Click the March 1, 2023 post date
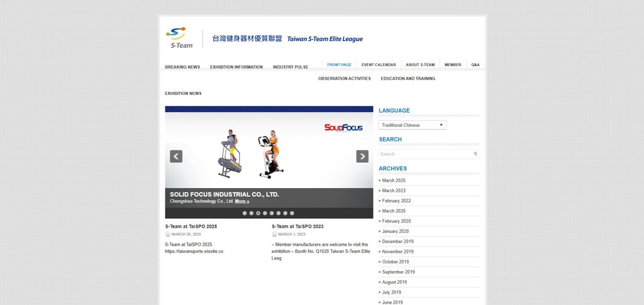Screen dimensions: 644x305 point(292,235)
